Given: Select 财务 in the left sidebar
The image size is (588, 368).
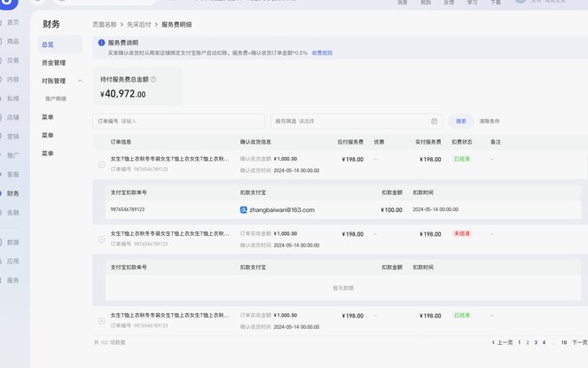Looking at the screenshot, I should [x=12, y=193].
